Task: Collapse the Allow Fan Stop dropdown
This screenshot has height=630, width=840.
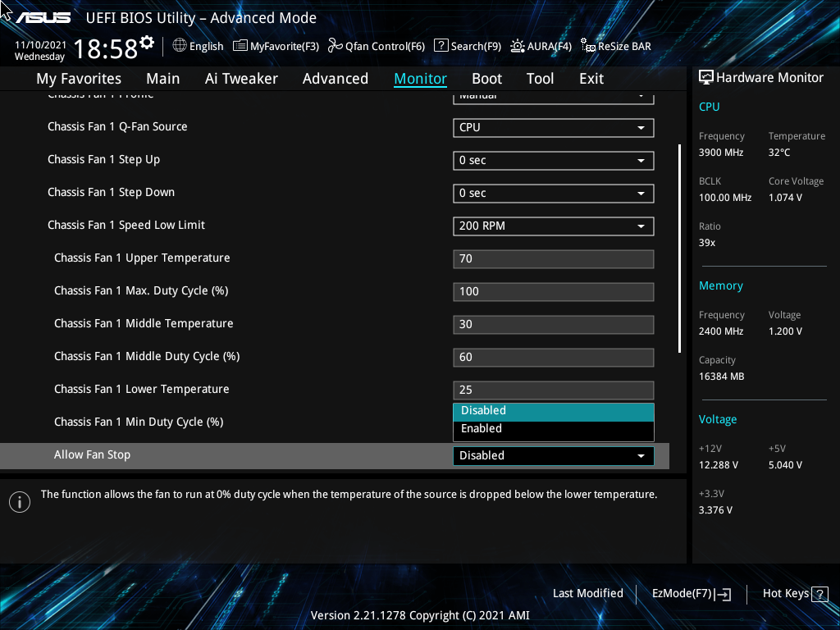Action: click(554, 456)
